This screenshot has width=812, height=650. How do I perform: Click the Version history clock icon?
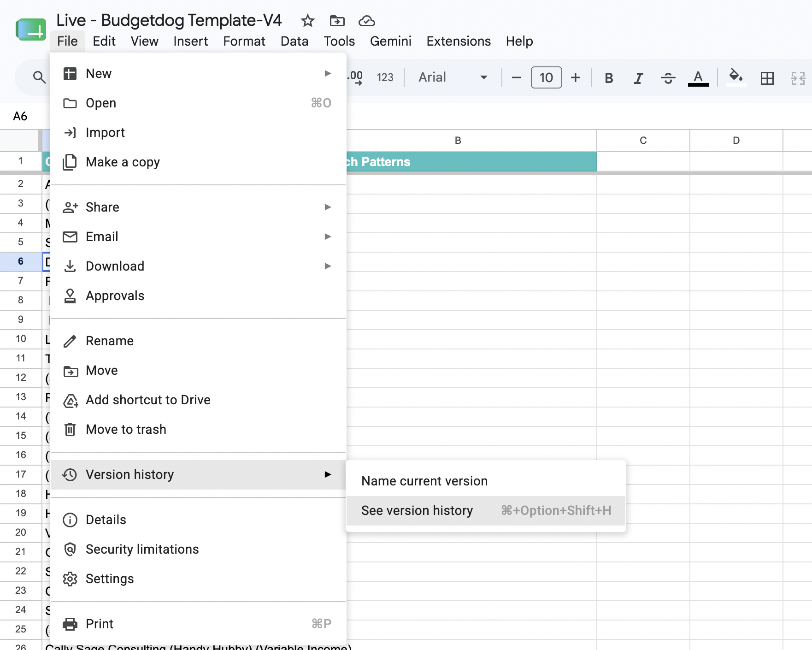click(x=70, y=475)
